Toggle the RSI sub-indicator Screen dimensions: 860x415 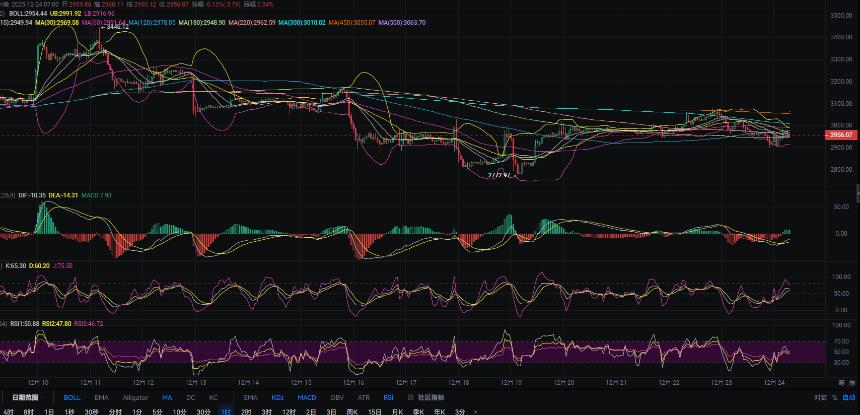coord(388,397)
